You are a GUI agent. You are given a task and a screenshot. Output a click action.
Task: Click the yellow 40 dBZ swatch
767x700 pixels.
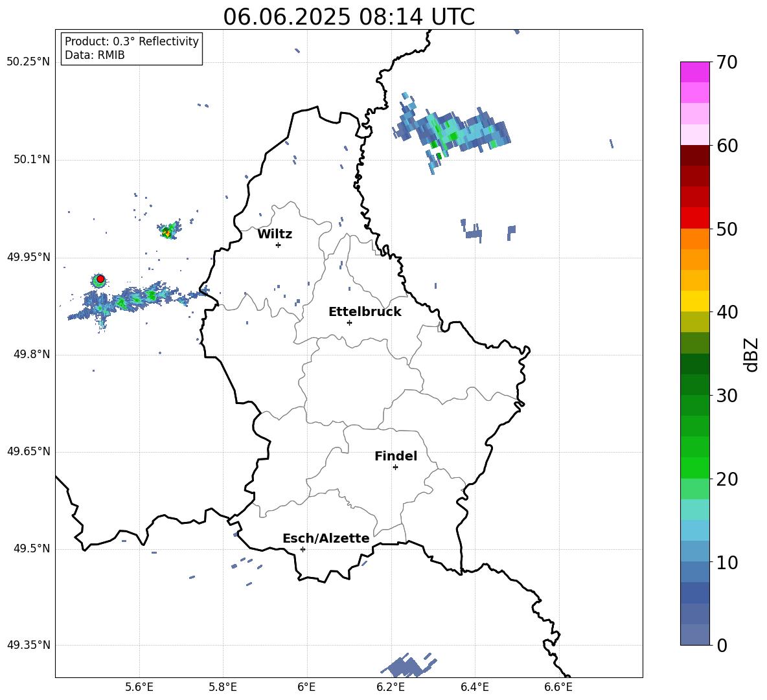point(694,301)
